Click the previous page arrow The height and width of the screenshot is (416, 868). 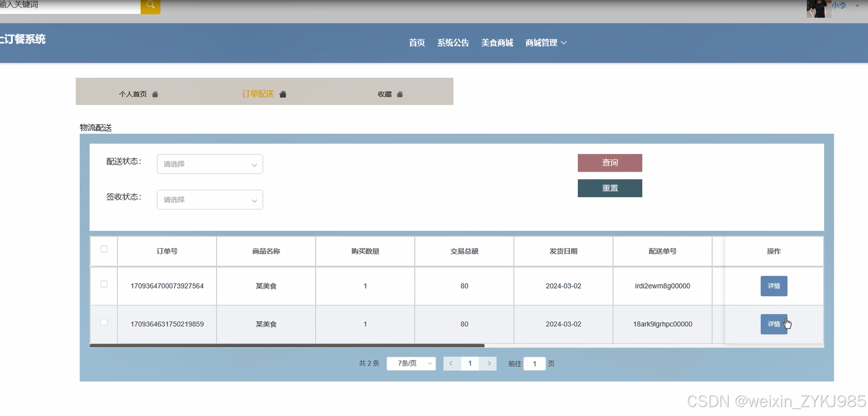pyautogui.click(x=451, y=364)
